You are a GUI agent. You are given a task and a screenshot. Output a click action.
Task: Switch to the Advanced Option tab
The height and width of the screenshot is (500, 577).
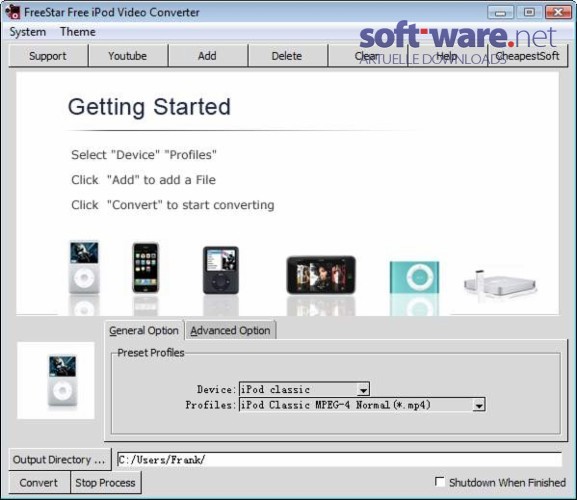[x=230, y=330]
